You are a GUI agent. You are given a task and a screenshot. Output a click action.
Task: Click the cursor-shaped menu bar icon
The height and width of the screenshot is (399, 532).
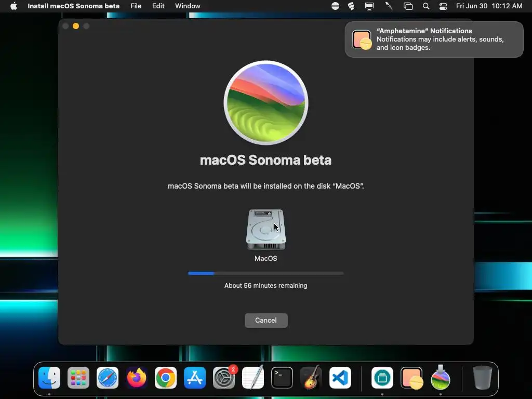[x=389, y=6]
